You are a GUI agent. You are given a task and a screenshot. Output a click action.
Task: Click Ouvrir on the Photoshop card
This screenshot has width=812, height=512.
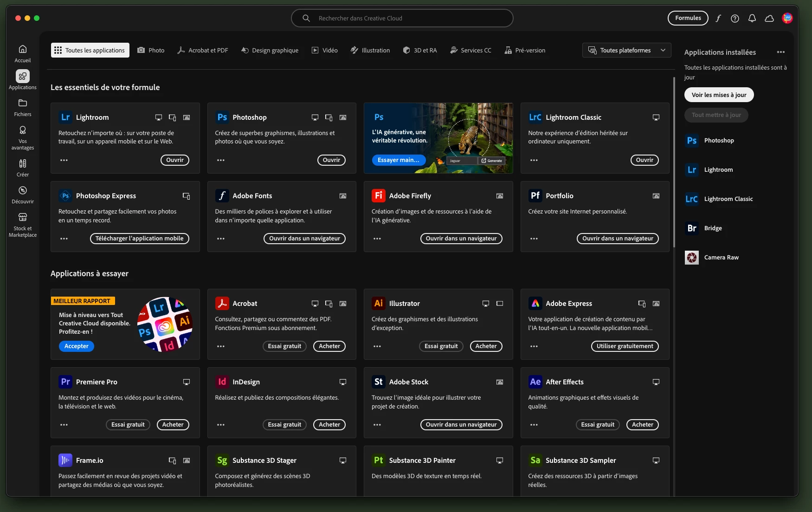tap(331, 160)
